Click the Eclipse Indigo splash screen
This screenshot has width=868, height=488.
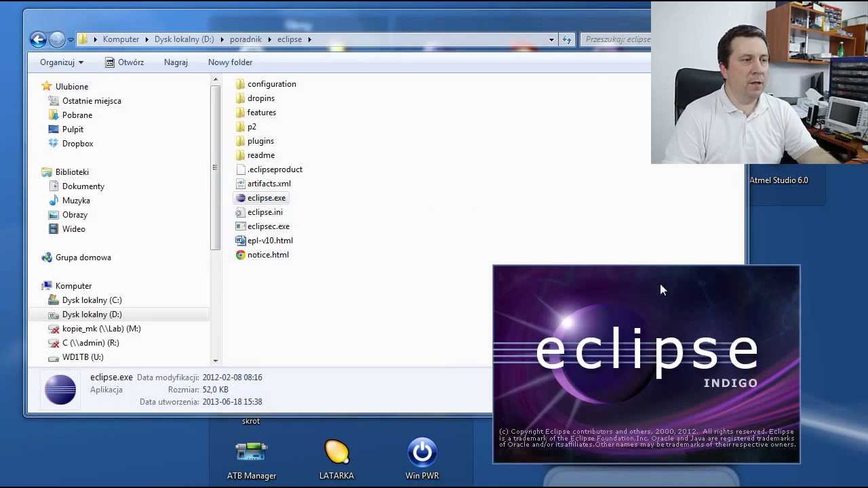coord(646,364)
